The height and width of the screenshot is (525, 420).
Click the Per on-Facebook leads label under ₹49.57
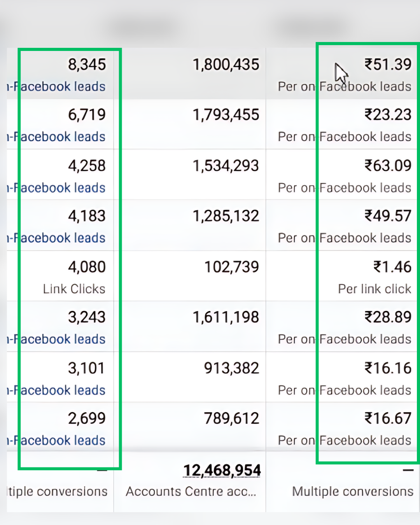(345, 238)
